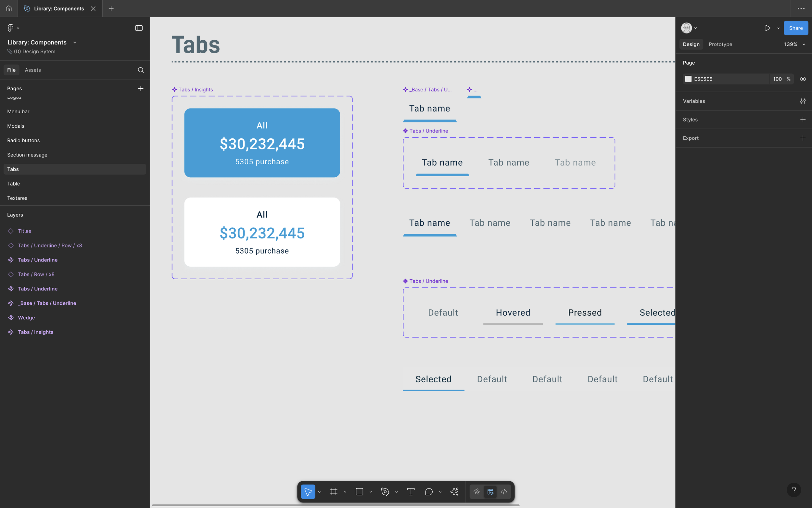Image resolution: width=812 pixels, height=508 pixels.
Task: Select the Rectangle tool
Action: (x=360, y=491)
